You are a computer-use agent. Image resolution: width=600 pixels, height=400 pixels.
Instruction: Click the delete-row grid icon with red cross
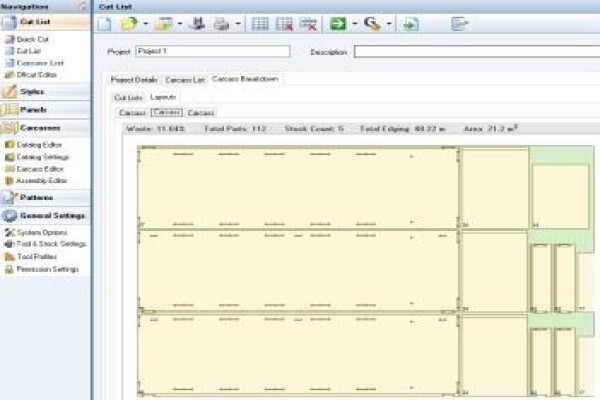309,24
